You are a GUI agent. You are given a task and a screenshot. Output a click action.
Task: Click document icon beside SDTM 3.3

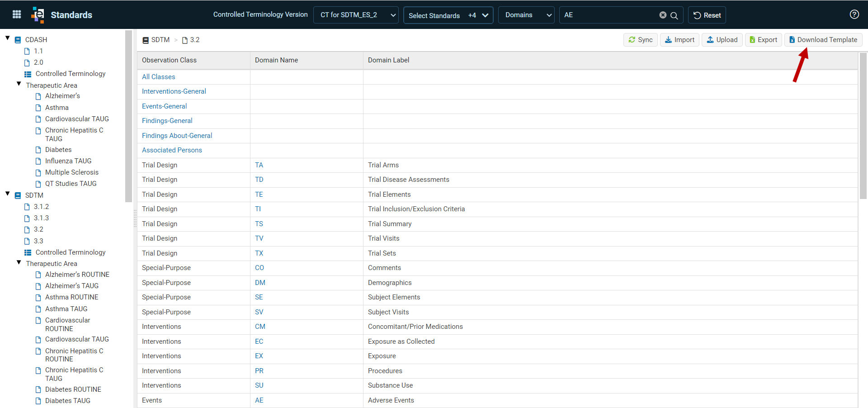pos(27,241)
